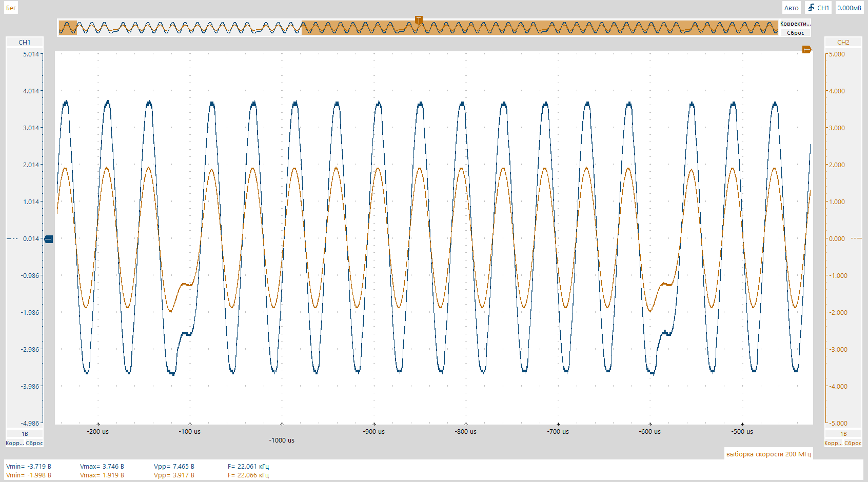
Task: Click CH1 dashed zero-level indicator left of 0.014
Action: pyautogui.click(x=12, y=238)
